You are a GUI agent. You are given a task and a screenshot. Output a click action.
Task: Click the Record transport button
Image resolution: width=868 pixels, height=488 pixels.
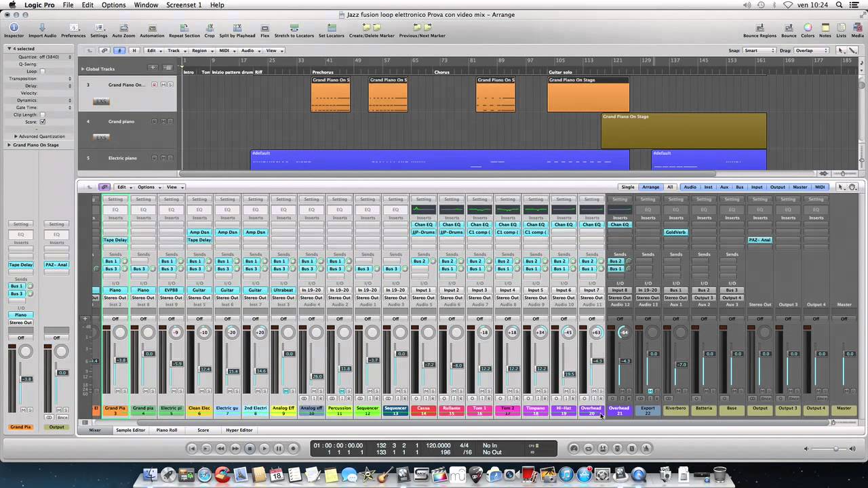(293, 448)
